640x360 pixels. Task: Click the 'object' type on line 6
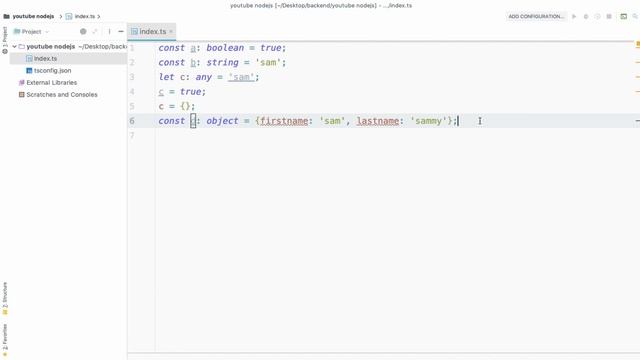(222, 121)
